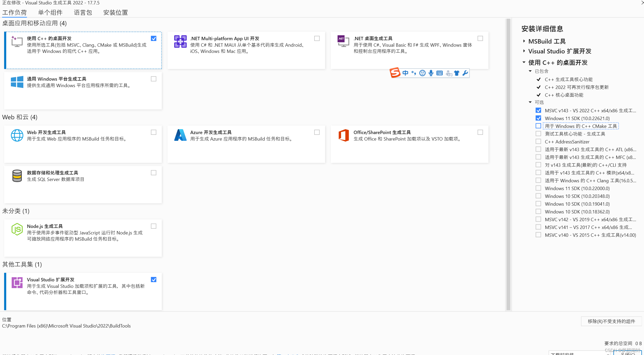This screenshot has width=644, height=355.
Task: Check the .NET 桌面生成工具 workload
Action: [480, 38]
